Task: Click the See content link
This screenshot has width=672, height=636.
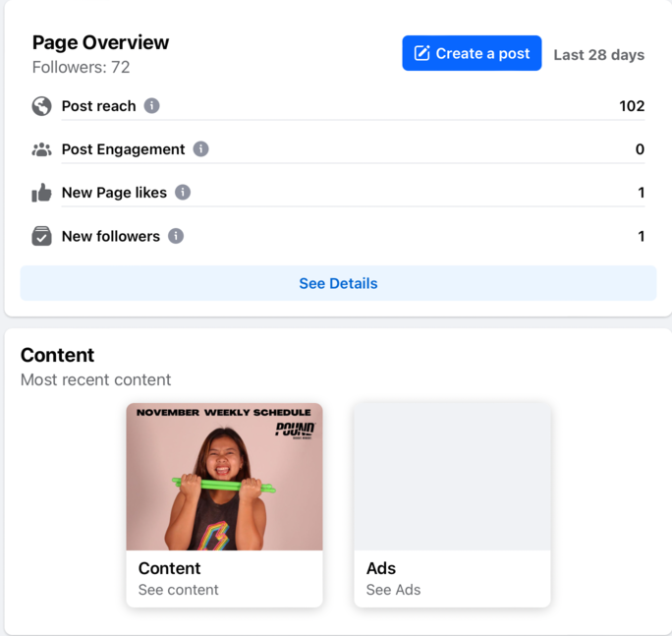Action: pyautogui.click(x=179, y=590)
